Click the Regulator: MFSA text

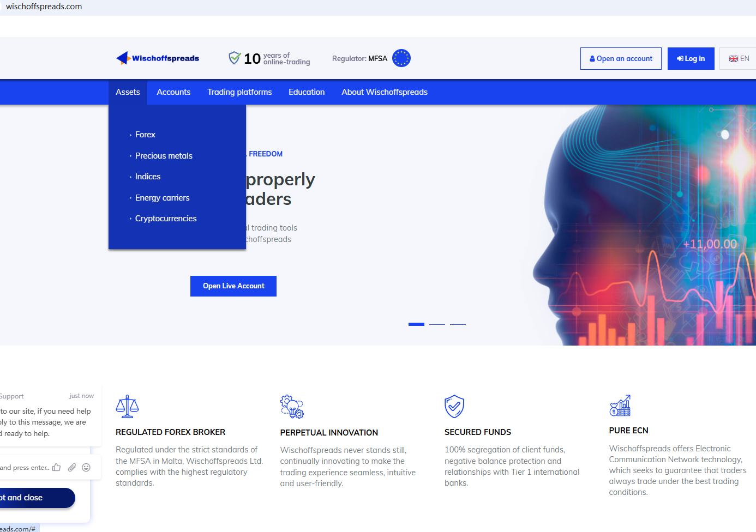[359, 58]
